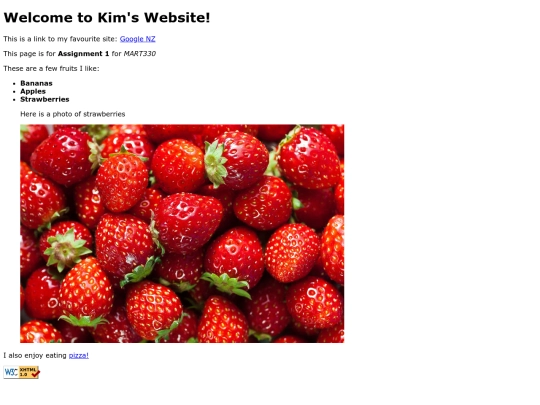This screenshot has width=540, height=405.
Task: Click the 'This page is for' text
Action: click(x=29, y=54)
